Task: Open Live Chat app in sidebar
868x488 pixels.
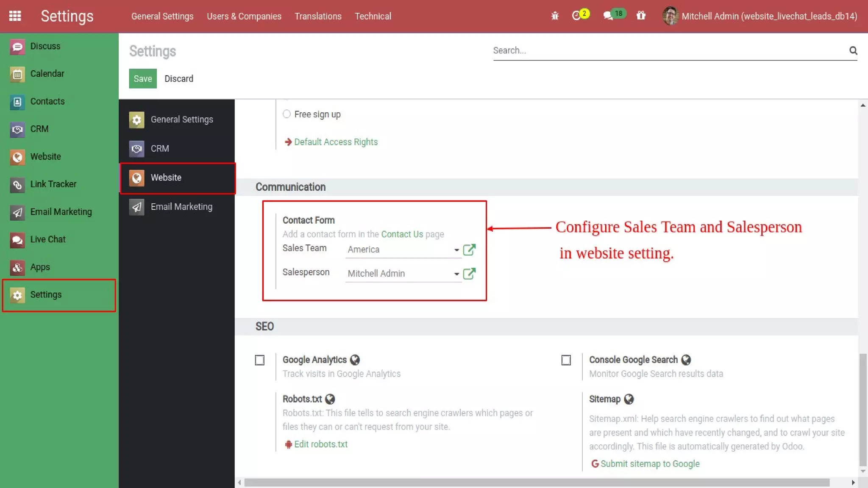Action: click(47, 239)
